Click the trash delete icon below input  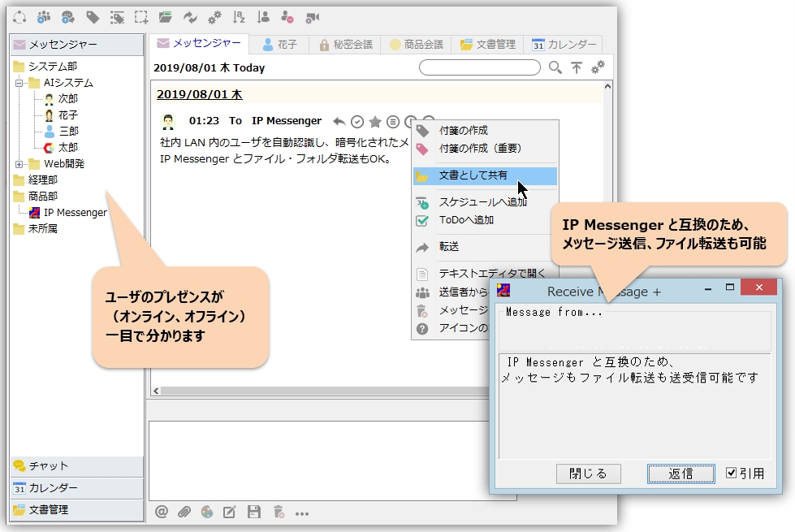point(279,512)
